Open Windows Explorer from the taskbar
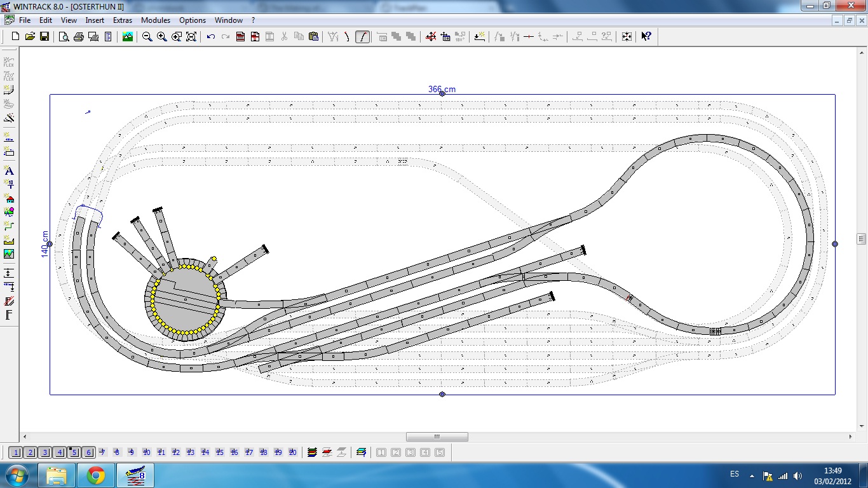 (57, 475)
